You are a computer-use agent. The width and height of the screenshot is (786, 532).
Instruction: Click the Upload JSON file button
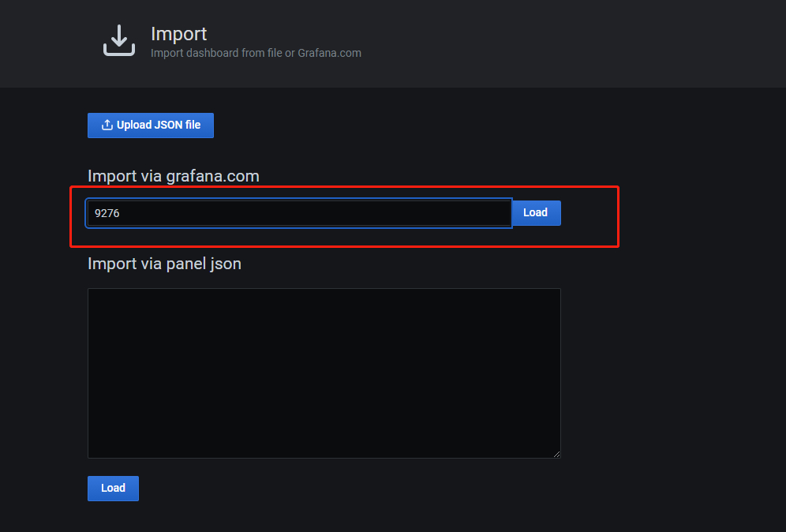point(151,126)
